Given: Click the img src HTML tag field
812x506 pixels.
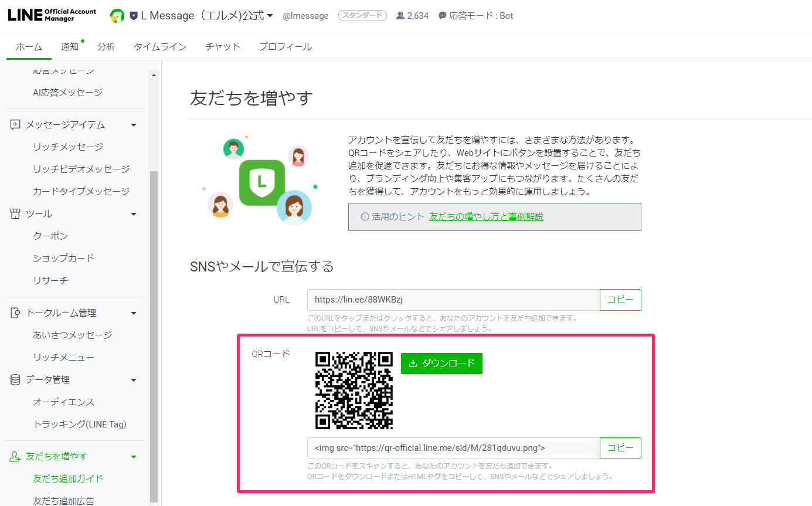Looking at the screenshot, I should click(x=453, y=448).
